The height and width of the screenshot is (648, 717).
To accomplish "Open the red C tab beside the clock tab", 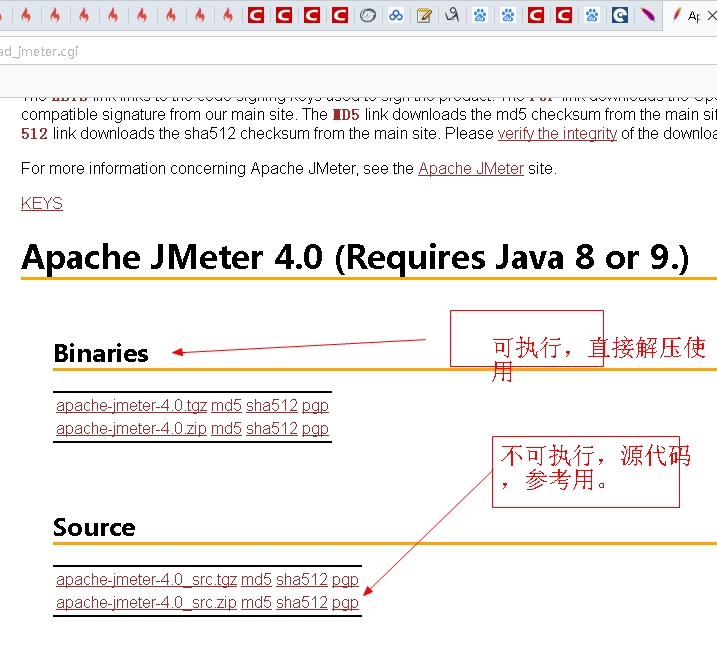I will coord(340,16).
